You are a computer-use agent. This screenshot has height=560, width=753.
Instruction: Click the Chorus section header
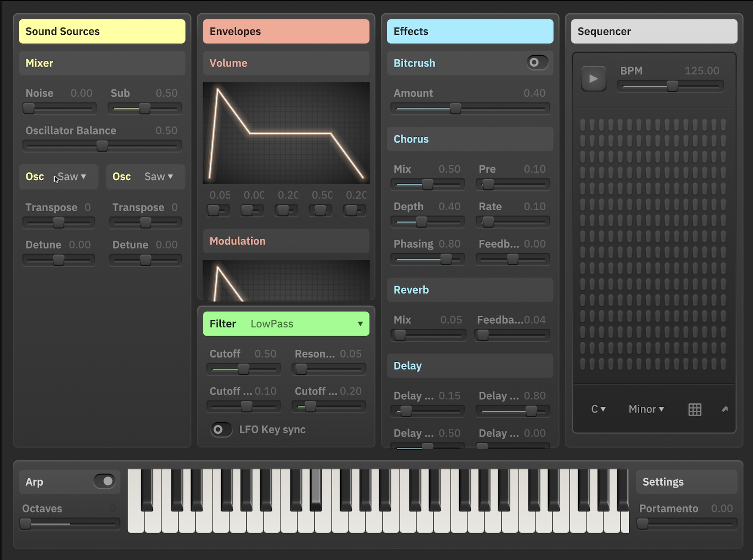(470, 139)
